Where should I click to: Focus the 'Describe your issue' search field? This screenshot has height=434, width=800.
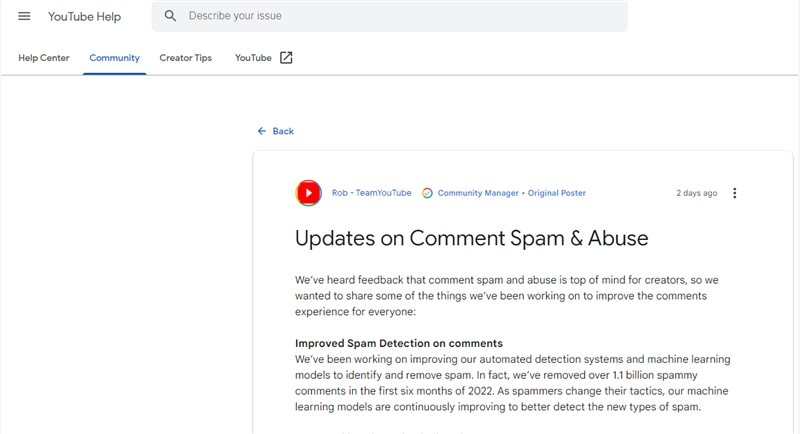[x=389, y=16]
